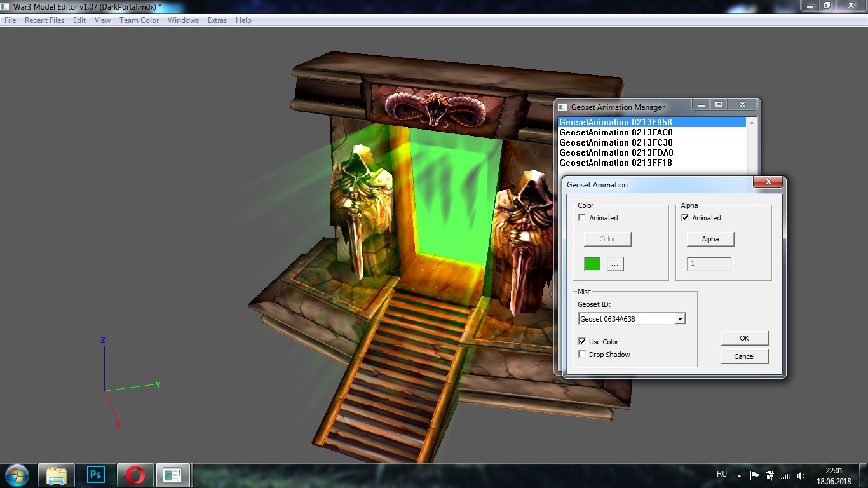Switch to Photoshop in the taskbar
Viewport: 868px width, 488px height.
[x=96, y=475]
